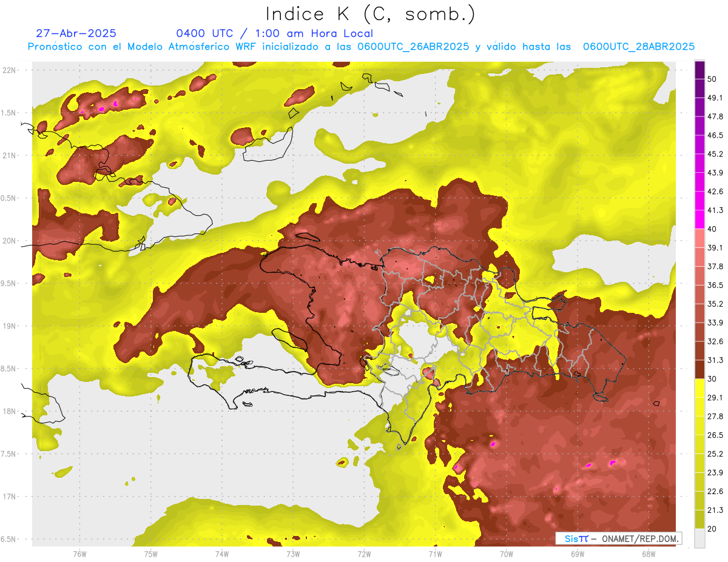
Task: Click latitude label '17N'
Action: [10, 497]
